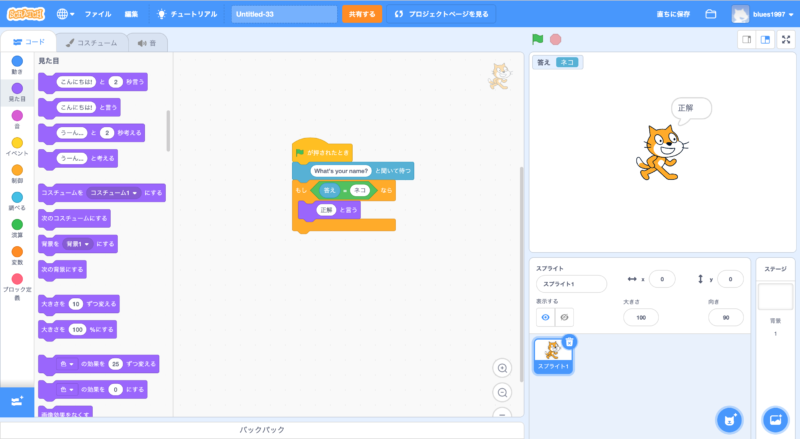Open the add extension button at bottom-left
The height and width of the screenshot is (439, 800).
point(17,401)
